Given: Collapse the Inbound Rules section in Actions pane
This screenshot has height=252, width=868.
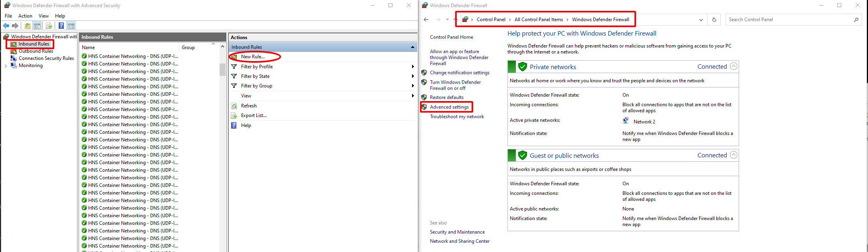Looking at the screenshot, I should [x=412, y=47].
